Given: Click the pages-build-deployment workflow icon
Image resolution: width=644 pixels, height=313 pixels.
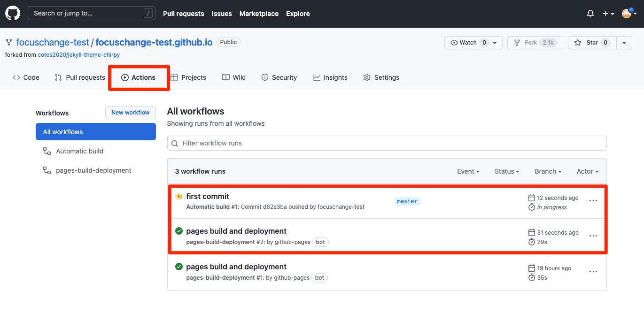Looking at the screenshot, I should point(47,170).
